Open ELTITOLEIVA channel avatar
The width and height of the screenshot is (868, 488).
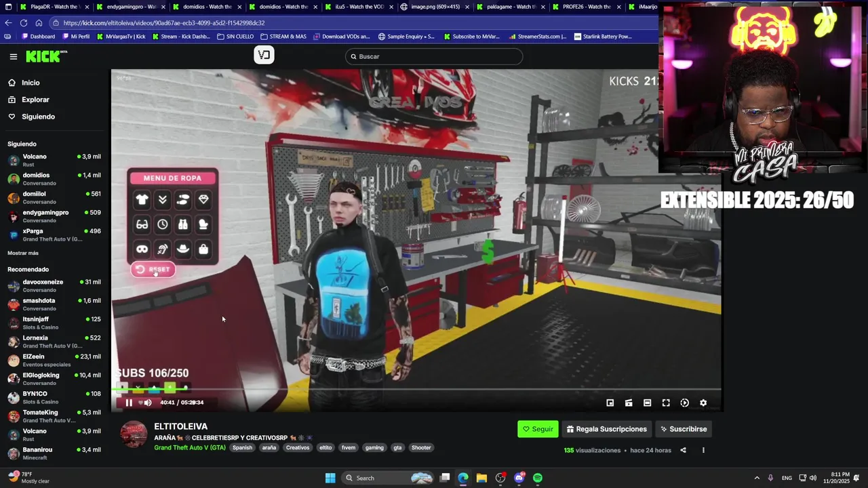[x=134, y=435]
